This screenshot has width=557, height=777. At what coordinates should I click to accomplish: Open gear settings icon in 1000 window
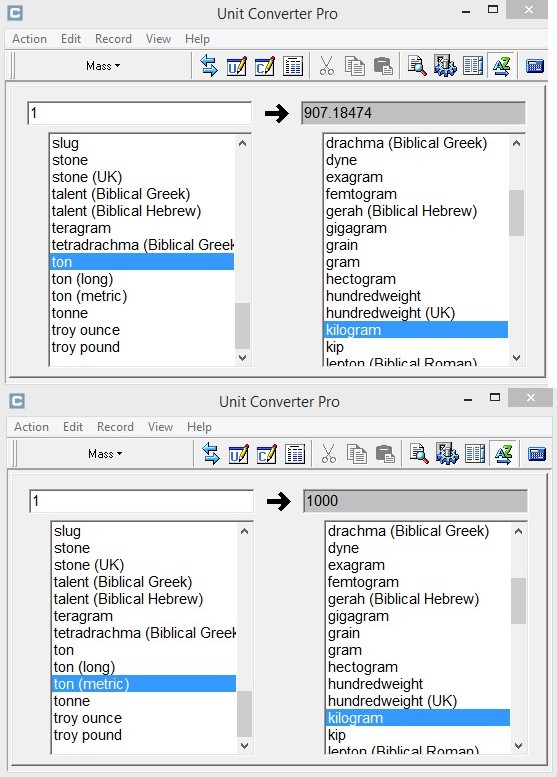click(x=447, y=454)
